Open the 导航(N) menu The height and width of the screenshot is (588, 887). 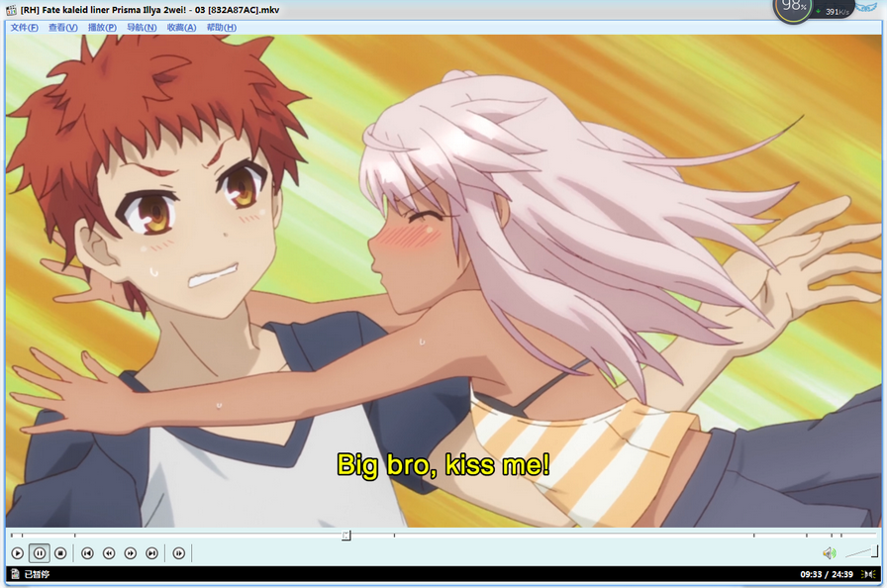pyautogui.click(x=142, y=27)
